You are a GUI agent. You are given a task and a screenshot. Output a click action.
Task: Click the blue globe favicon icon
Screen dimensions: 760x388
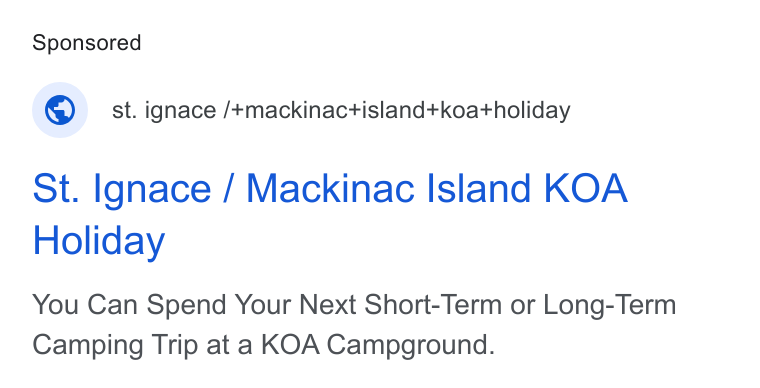(x=60, y=110)
